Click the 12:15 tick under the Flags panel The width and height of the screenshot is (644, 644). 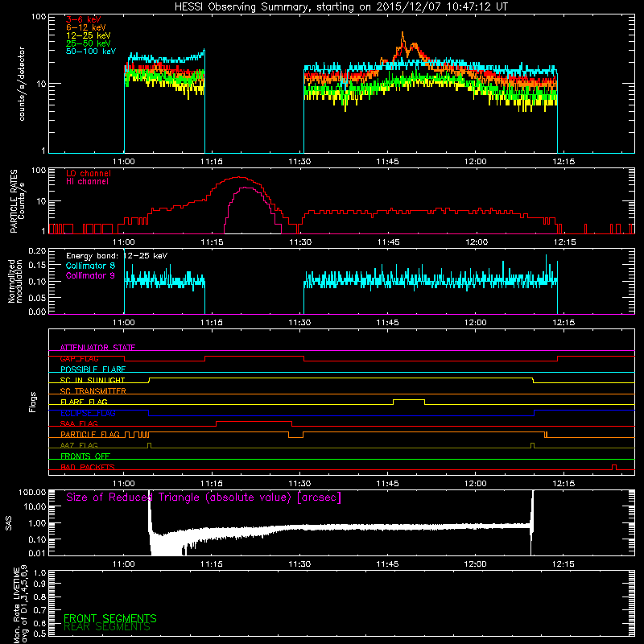[564, 484]
